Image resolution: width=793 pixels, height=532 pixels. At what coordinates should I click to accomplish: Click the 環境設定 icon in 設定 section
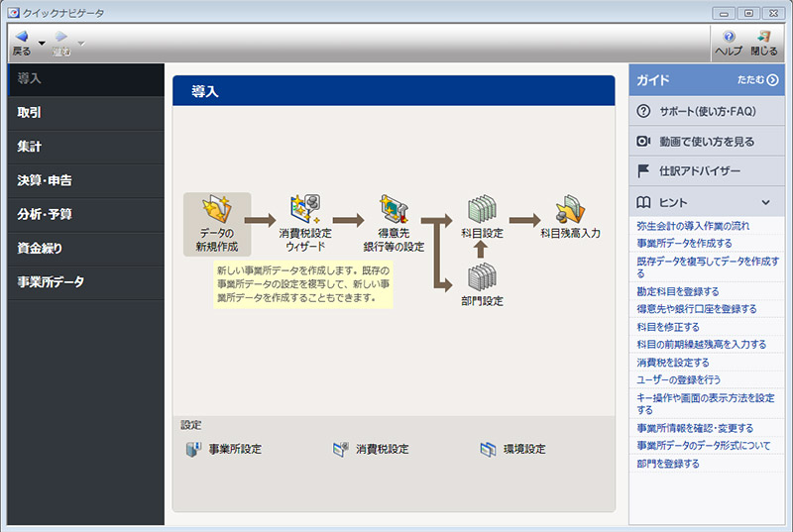click(488, 449)
